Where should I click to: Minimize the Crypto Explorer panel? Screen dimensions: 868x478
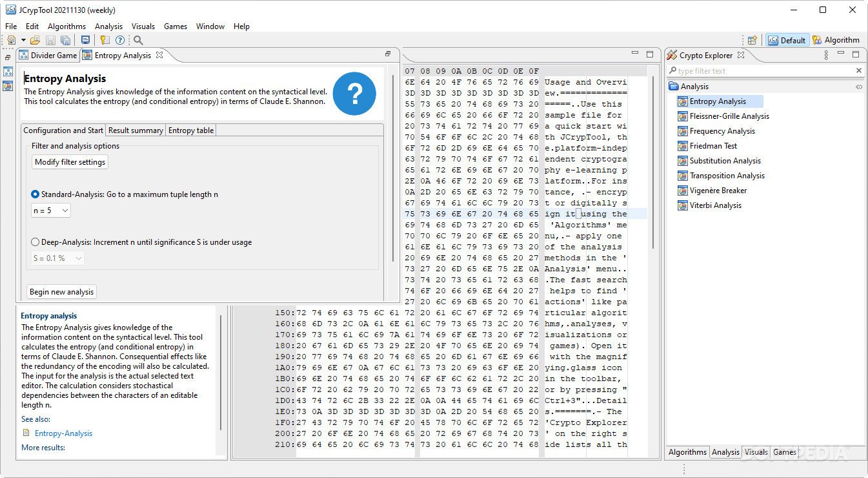841,54
